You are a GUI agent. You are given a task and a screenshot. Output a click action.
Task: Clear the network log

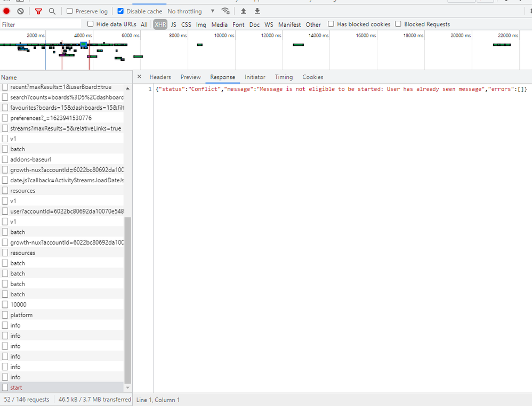(20, 11)
